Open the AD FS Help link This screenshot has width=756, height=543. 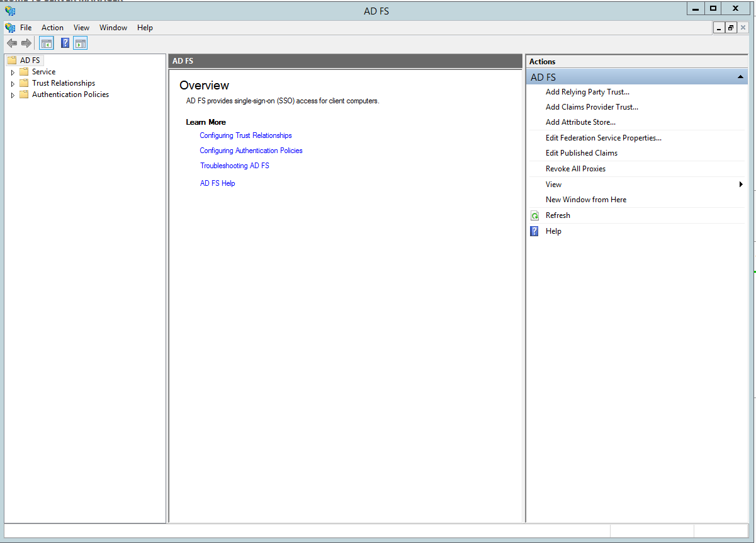click(217, 183)
